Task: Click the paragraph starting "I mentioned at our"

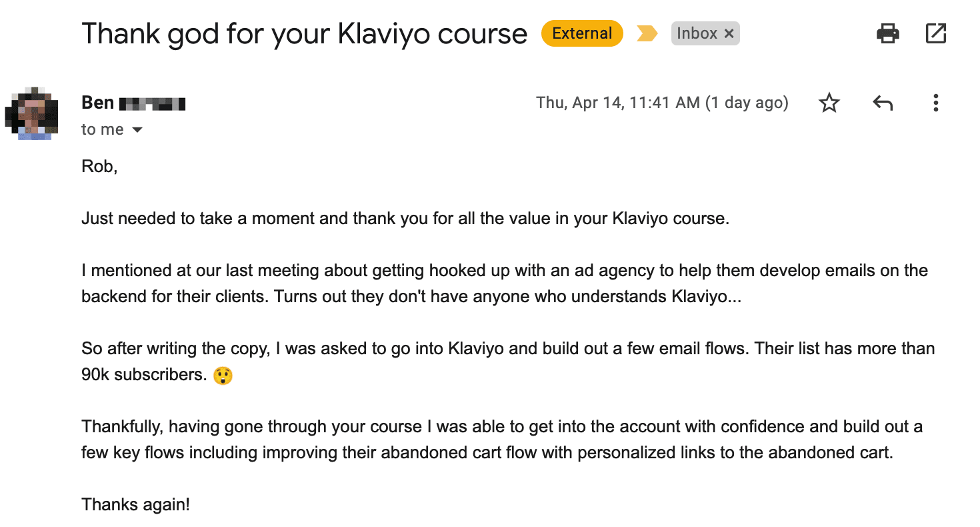Action: pyautogui.click(x=504, y=284)
